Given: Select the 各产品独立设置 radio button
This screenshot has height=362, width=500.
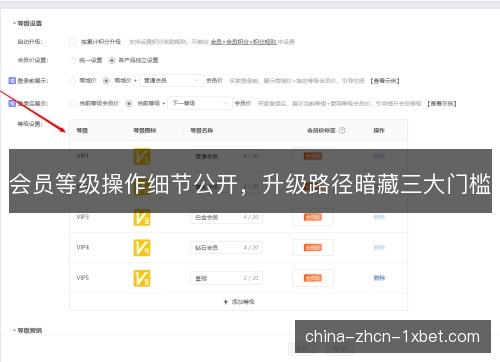Looking at the screenshot, I should pyautogui.click(x=112, y=60).
